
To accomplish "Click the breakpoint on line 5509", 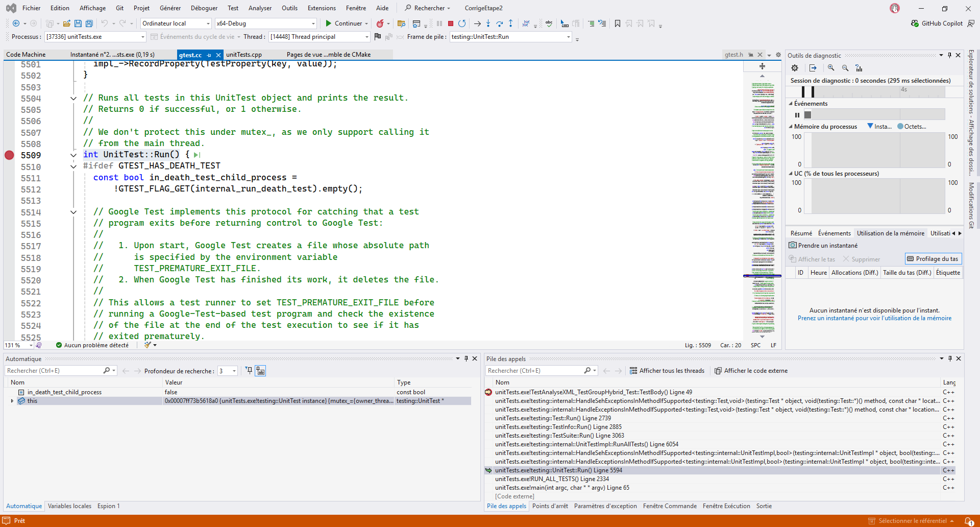I will coord(9,155).
